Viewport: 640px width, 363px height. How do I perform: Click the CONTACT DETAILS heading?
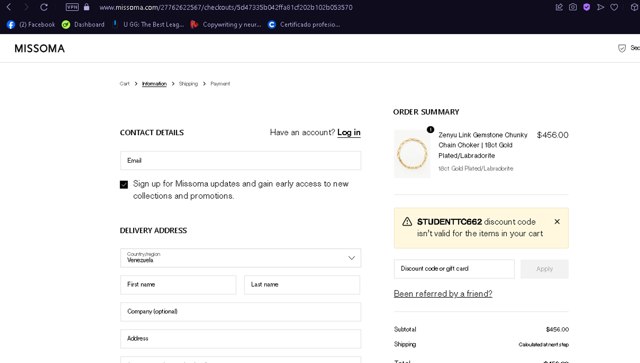tap(152, 132)
